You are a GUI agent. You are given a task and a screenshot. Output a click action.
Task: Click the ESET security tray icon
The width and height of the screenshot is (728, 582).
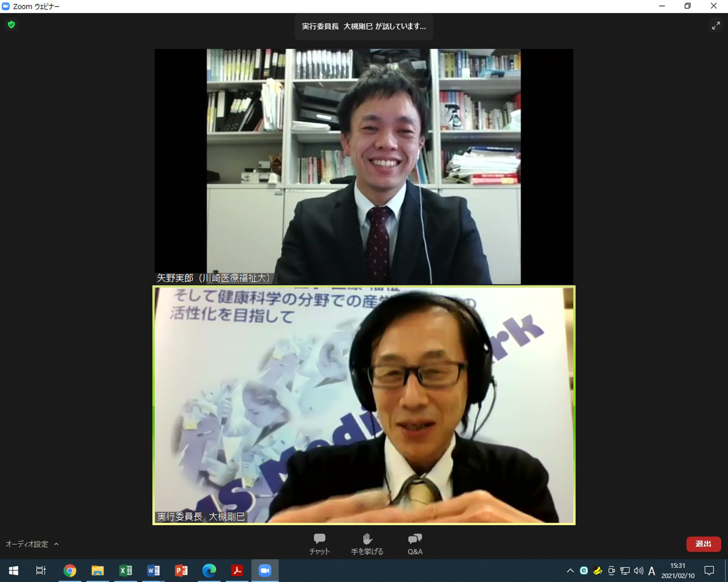(584, 571)
